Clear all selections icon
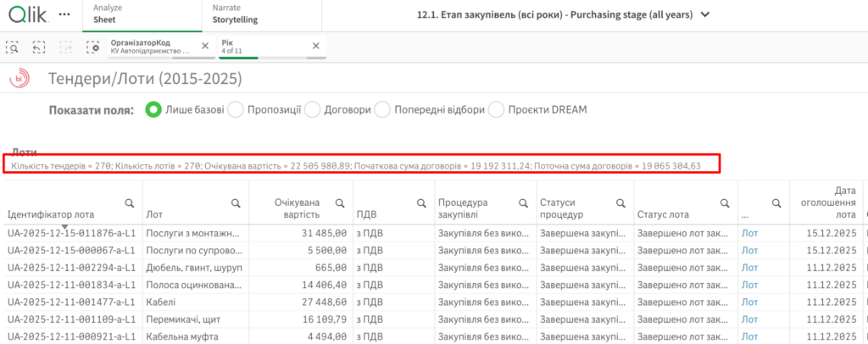Viewport: 868px width, 344px height. 92,46
